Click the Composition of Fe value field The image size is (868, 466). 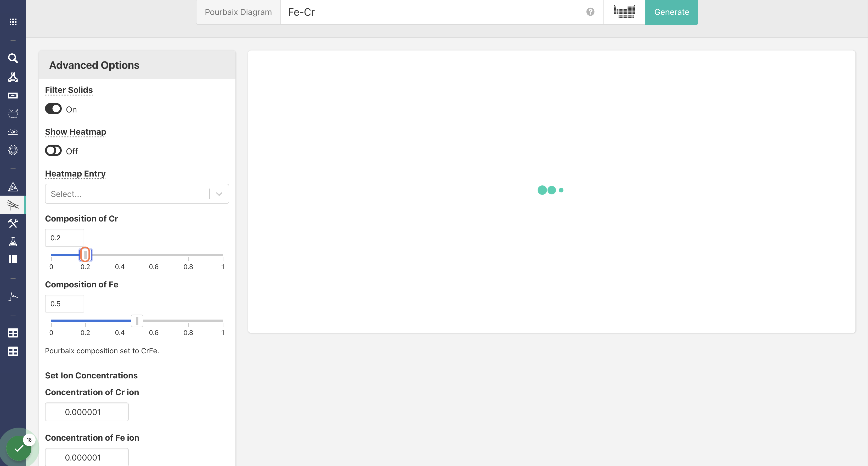tap(64, 304)
